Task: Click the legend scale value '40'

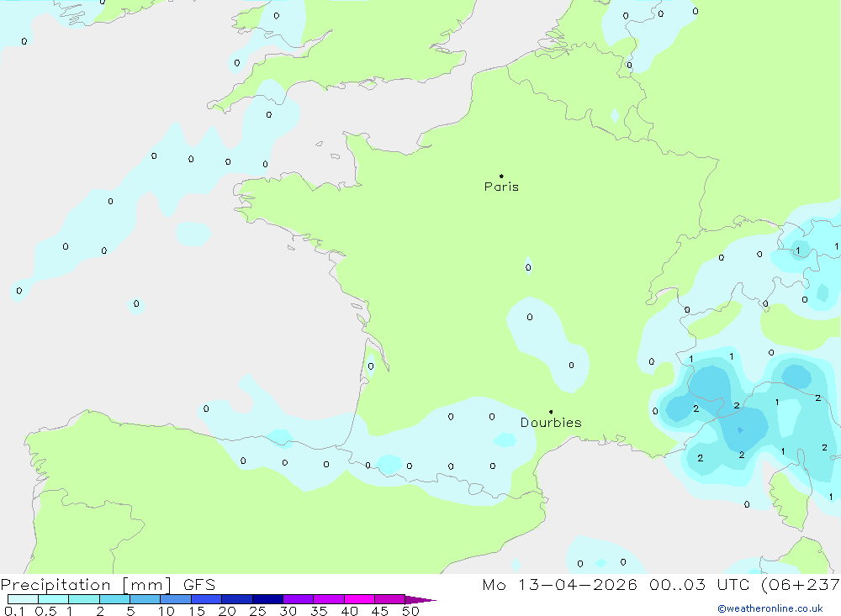Action: (349, 611)
